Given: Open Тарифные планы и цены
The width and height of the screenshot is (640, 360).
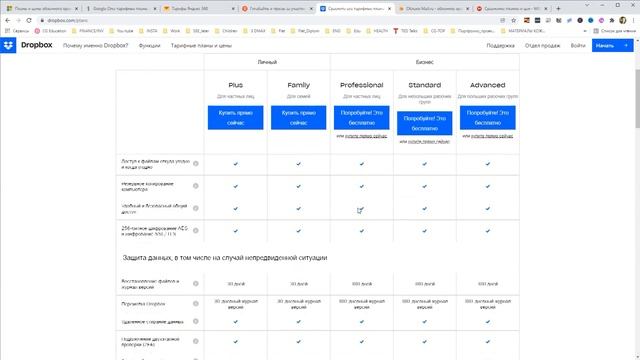Looking at the screenshot, I should point(201,46).
